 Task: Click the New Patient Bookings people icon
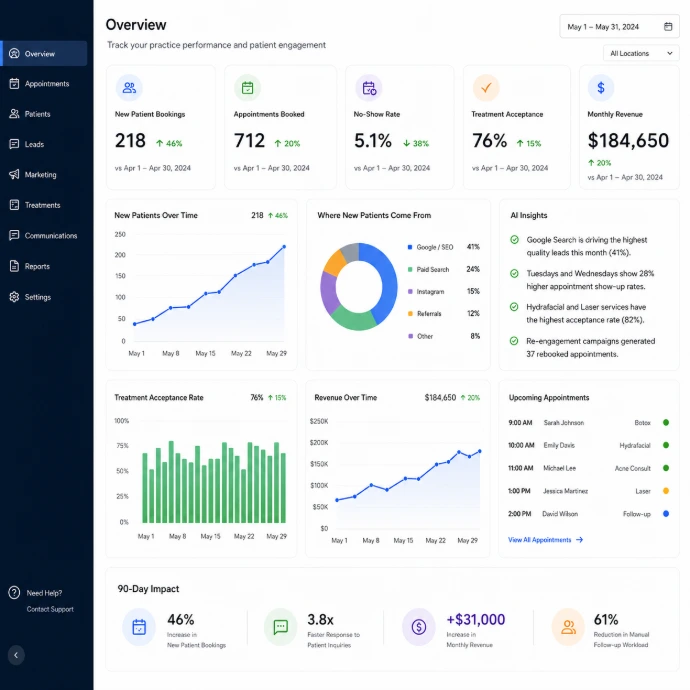[129, 88]
